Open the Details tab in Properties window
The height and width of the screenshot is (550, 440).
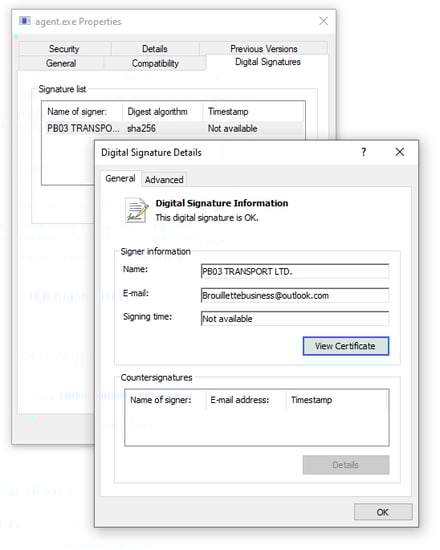click(155, 49)
